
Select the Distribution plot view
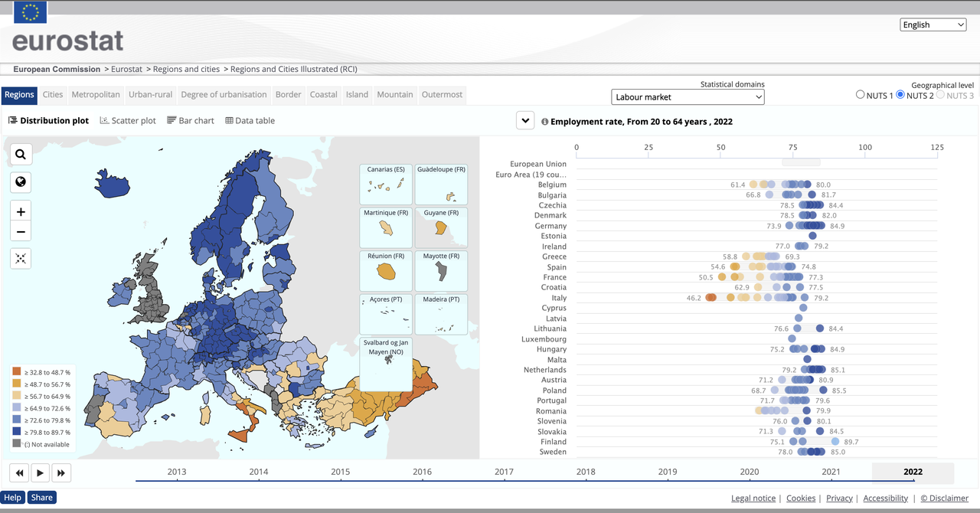click(x=48, y=121)
